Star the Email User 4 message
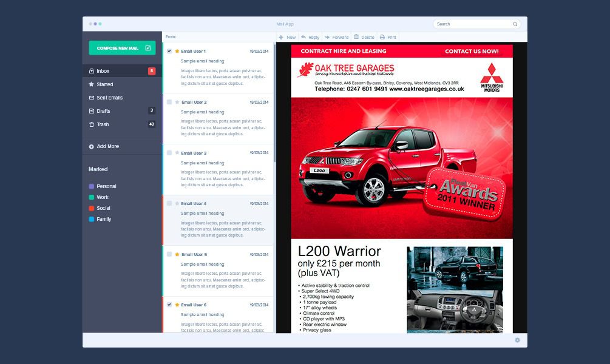Viewport: 610px width, 364px height. (x=177, y=203)
